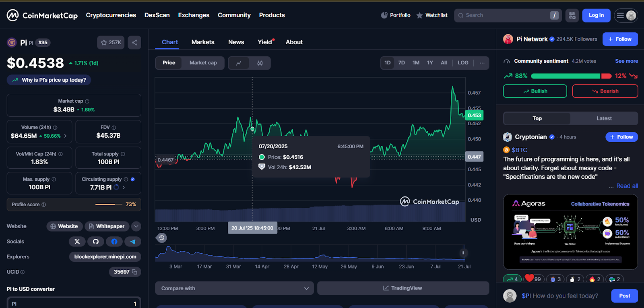Open the Watchlist star link
644x308 pixels.
coord(432,15)
